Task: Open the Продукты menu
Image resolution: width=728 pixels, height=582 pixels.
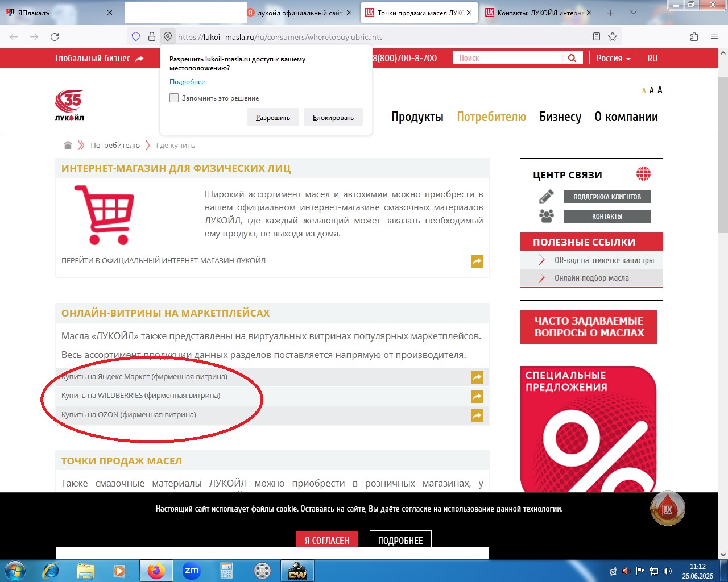Action: click(417, 117)
